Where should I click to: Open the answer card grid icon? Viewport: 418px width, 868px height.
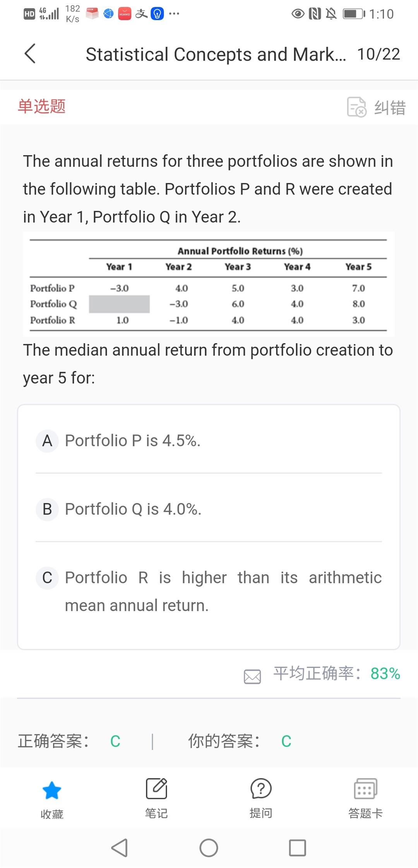[365, 789]
